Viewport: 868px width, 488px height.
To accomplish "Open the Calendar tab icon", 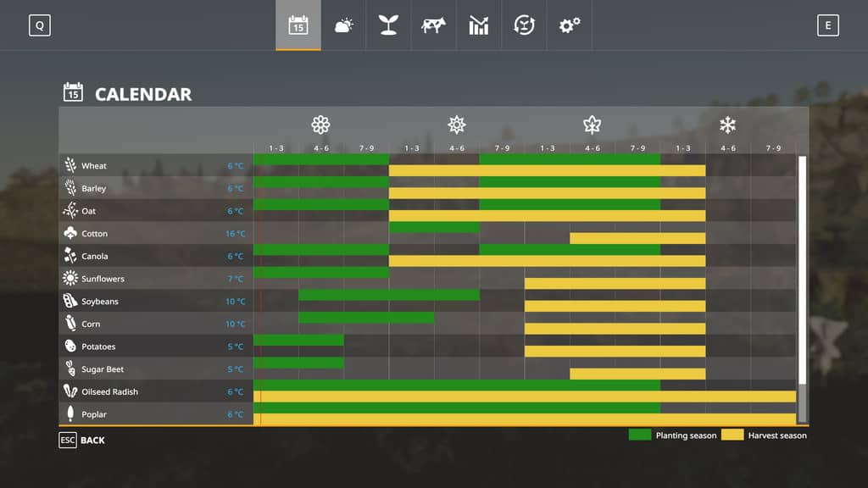I will [x=298, y=25].
